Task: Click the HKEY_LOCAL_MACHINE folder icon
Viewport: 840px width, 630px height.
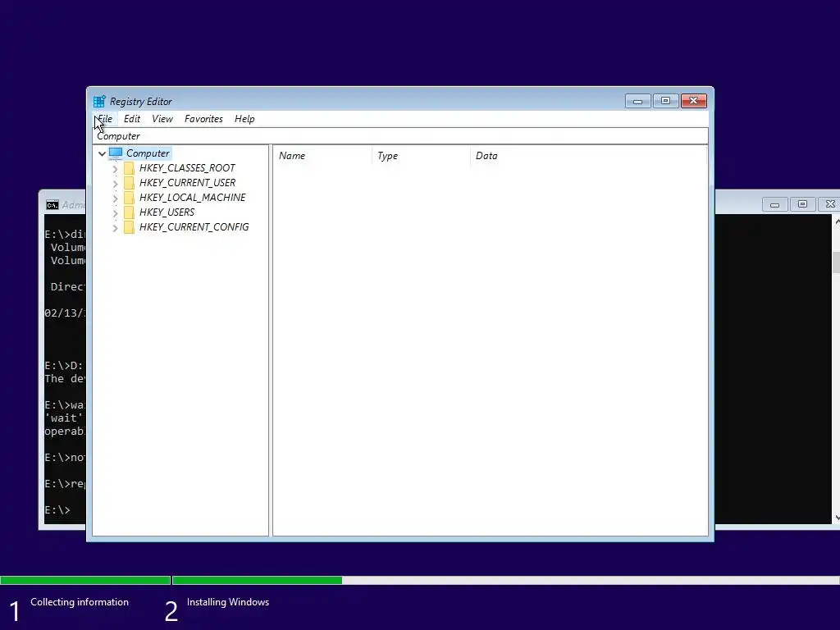Action: pos(129,198)
